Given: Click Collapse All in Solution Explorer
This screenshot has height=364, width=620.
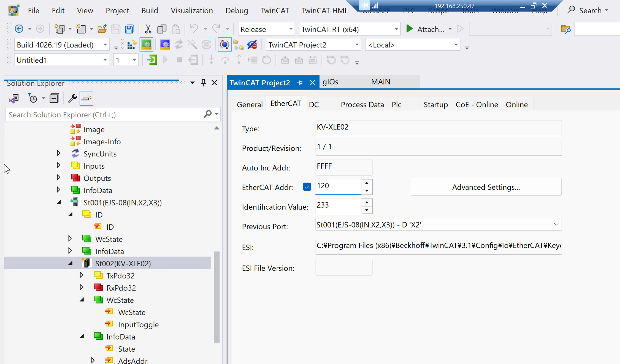Looking at the screenshot, I should [54, 98].
